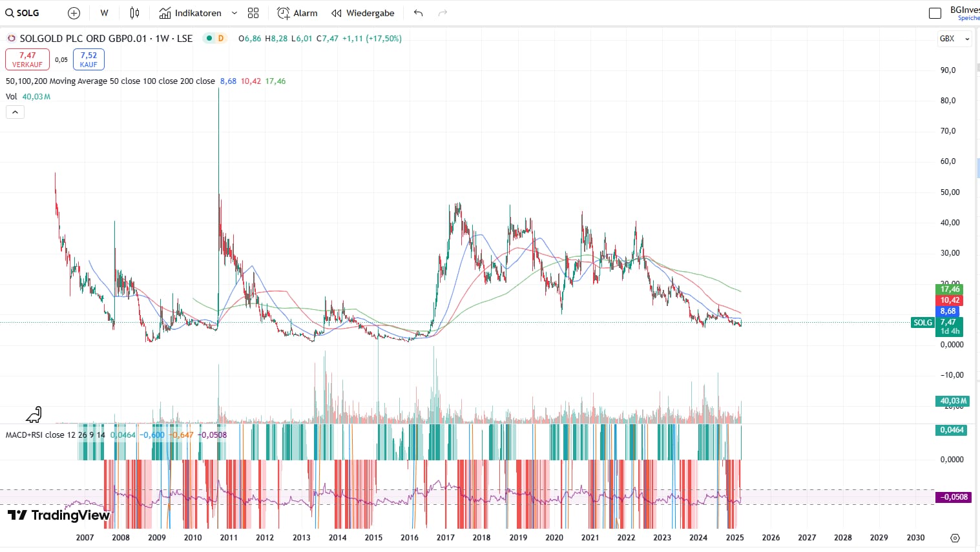Image resolution: width=980 pixels, height=552 pixels.
Task: Click the 0,05 spread value
Action: coord(61,60)
